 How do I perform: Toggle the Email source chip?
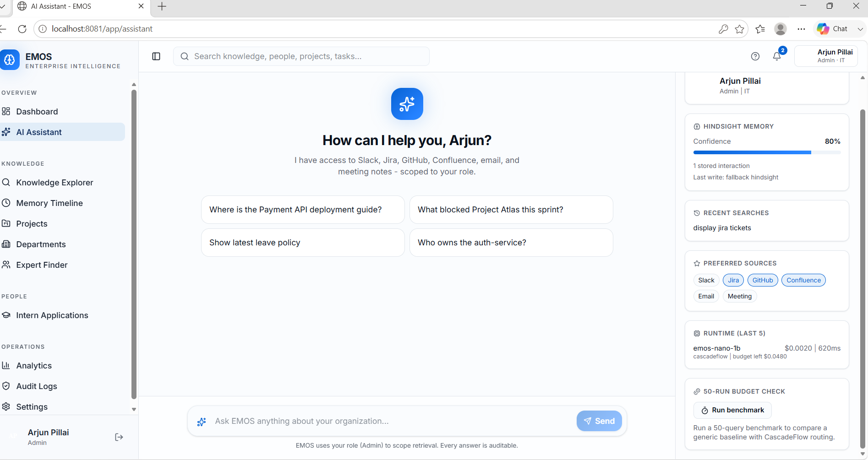(x=706, y=296)
